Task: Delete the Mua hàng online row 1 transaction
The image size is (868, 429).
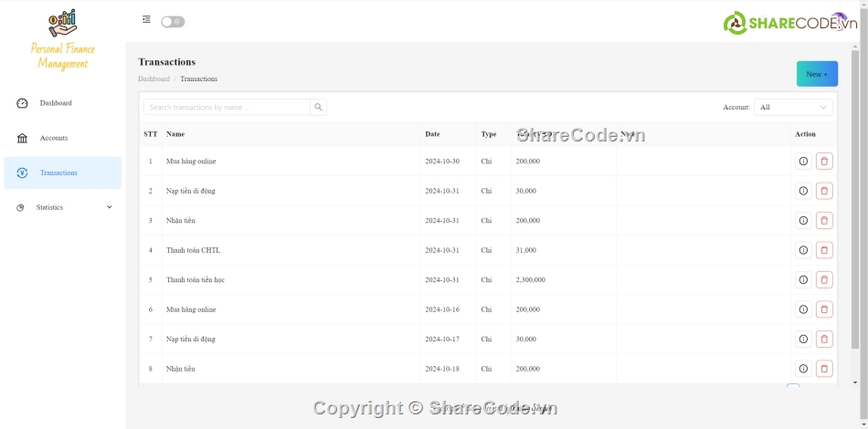Action: (824, 162)
